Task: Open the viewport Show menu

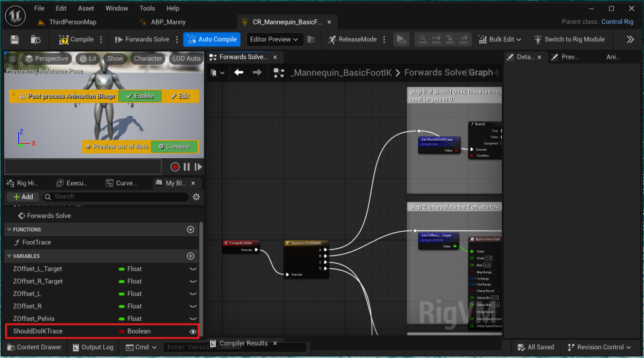Action: coord(115,58)
